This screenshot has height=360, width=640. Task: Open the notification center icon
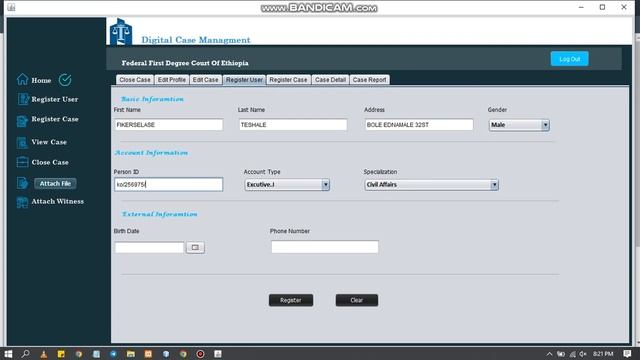click(627, 354)
